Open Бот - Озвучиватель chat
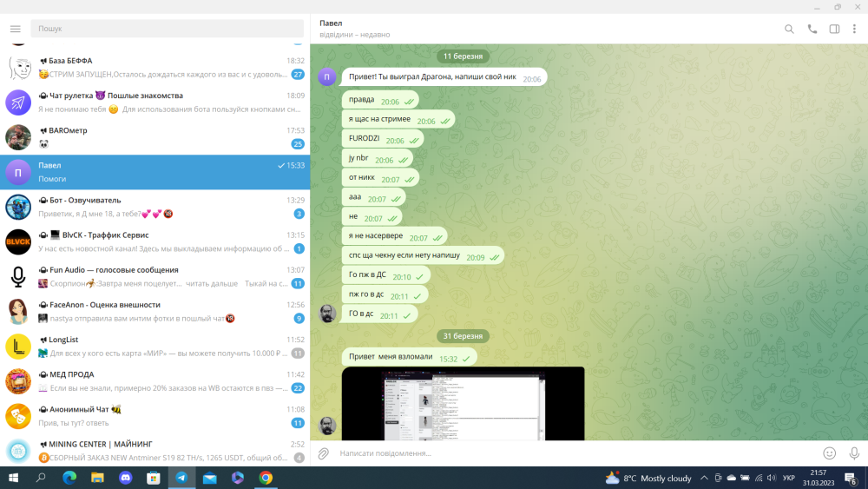This screenshot has height=489, width=868. point(155,207)
